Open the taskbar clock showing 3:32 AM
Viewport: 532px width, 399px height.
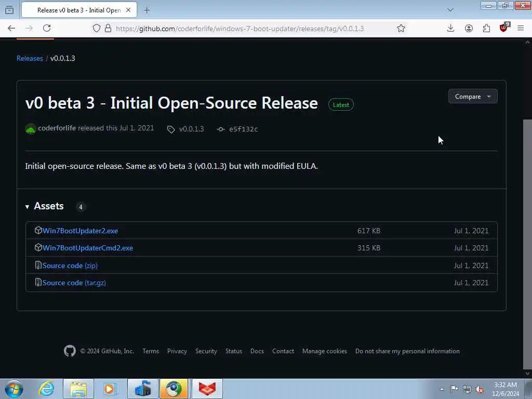[x=506, y=389]
